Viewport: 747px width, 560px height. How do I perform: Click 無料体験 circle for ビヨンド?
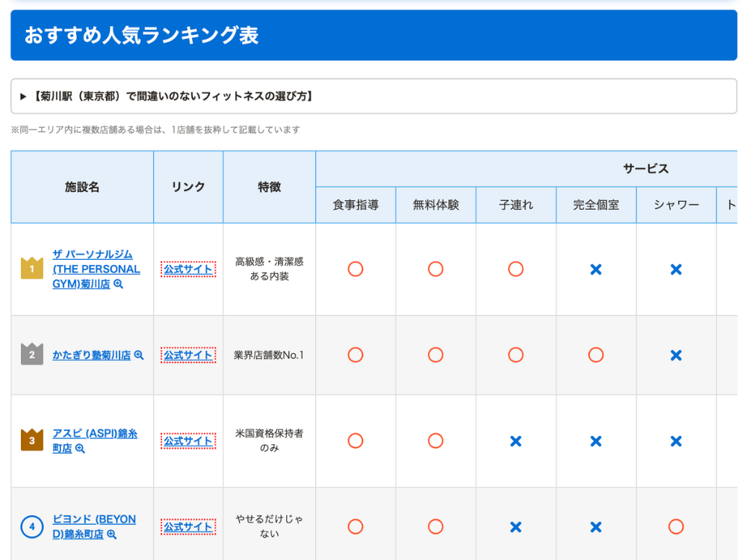click(436, 526)
